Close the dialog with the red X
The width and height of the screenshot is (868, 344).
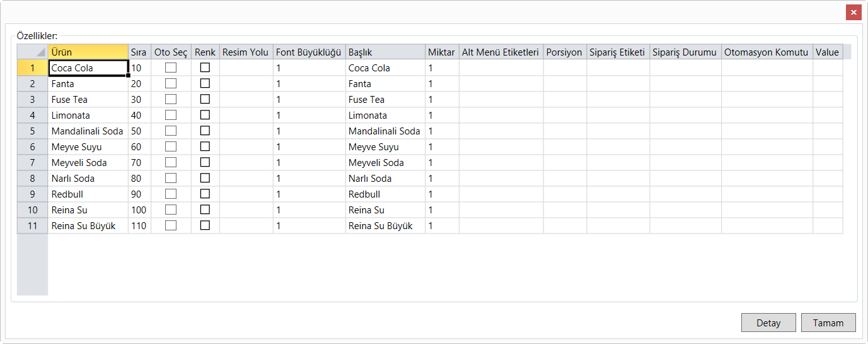[854, 12]
